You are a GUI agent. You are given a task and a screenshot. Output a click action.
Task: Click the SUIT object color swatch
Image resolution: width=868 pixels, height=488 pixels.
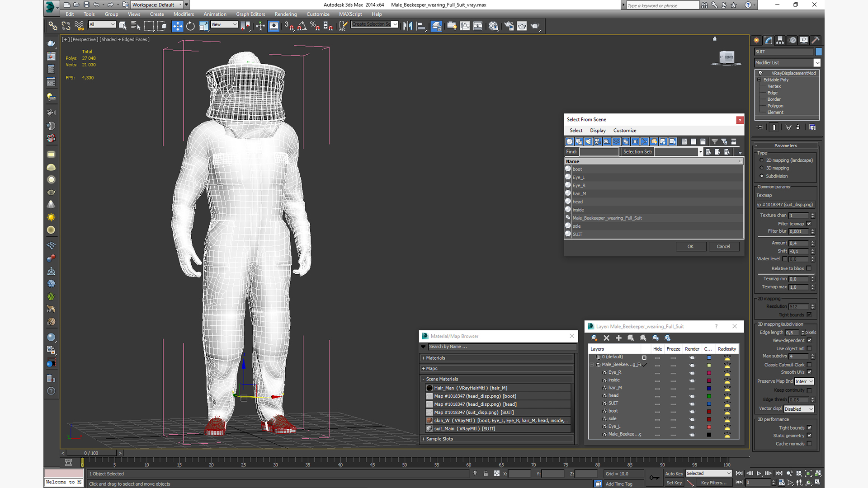(819, 52)
